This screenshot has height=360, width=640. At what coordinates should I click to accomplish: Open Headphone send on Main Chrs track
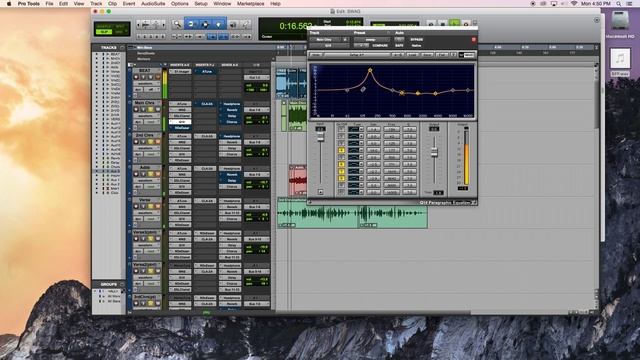point(230,104)
